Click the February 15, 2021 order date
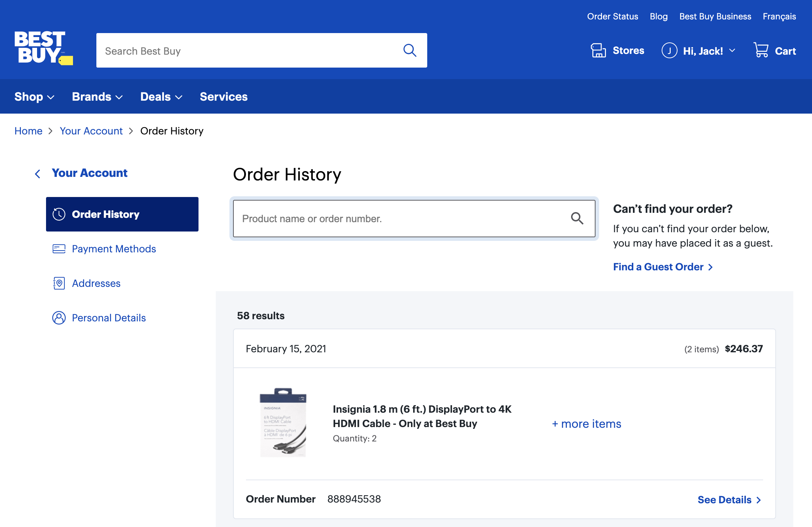Image resolution: width=812 pixels, height=527 pixels. pyautogui.click(x=286, y=349)
